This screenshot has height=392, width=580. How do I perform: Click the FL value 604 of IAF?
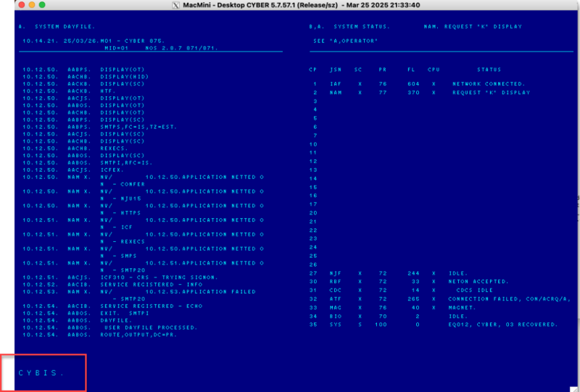(413, 84)
